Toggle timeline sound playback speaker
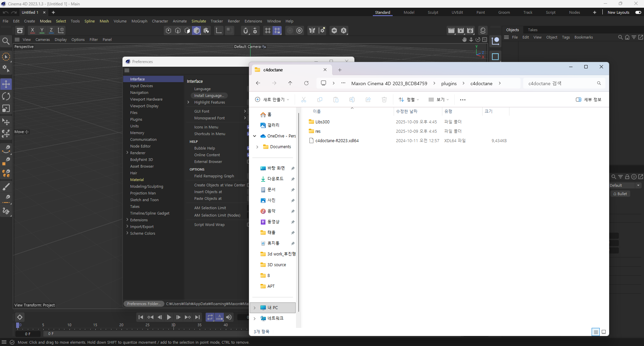The image size is (644, 346). tap(229, 317)
